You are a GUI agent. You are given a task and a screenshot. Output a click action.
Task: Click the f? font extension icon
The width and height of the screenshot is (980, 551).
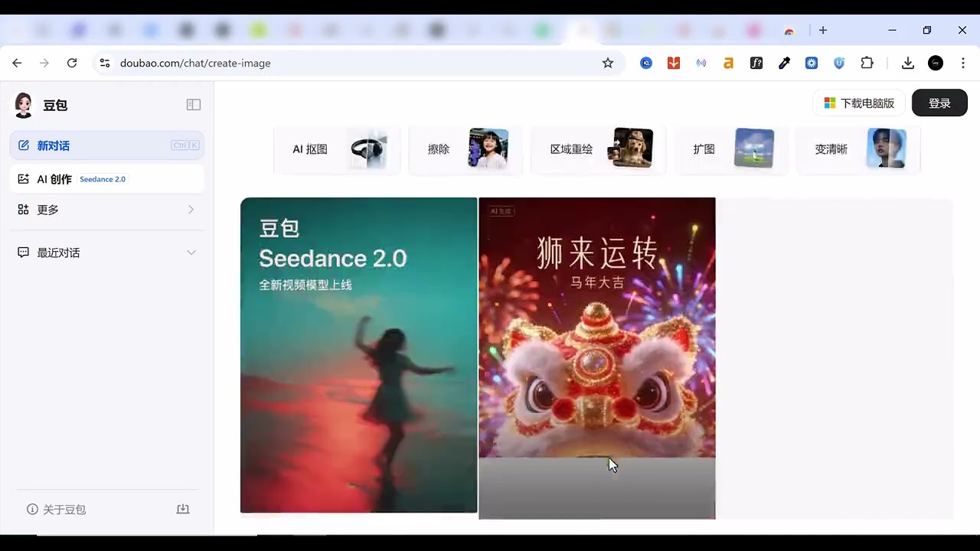[756, 63]
